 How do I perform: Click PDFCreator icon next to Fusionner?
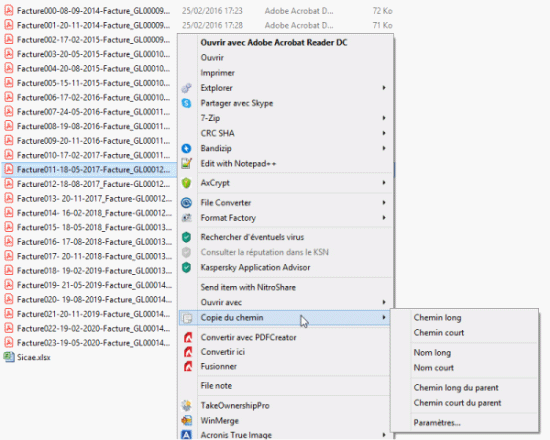pyautogui.click(x=188, y=367)
